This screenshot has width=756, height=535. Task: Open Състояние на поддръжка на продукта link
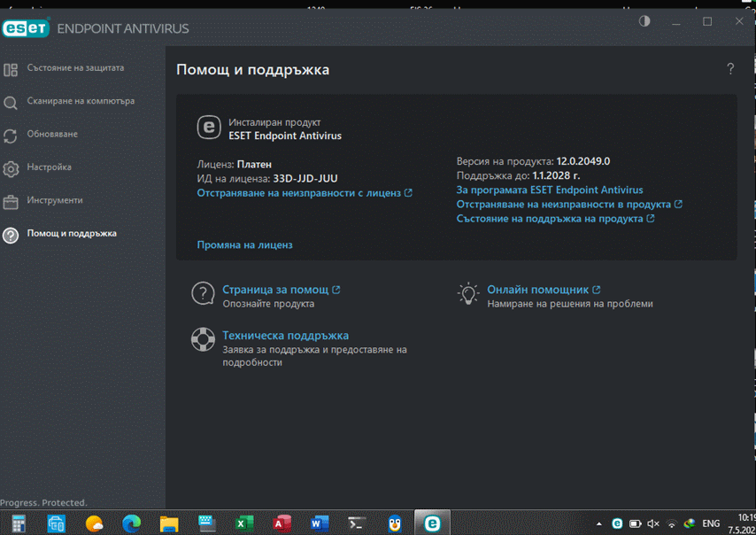pyautogui.click(x=555, y=219)
